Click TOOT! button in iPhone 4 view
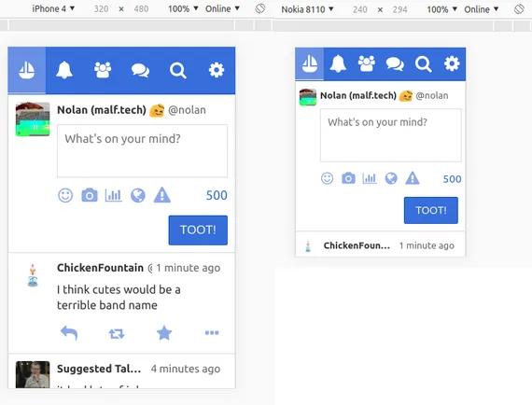 (x=198, y=230)
